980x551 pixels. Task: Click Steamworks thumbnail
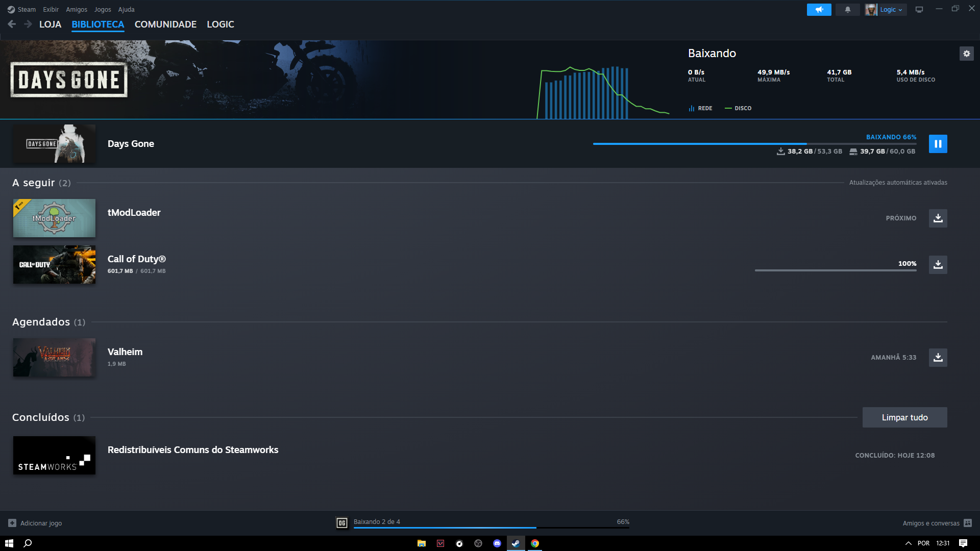pyautogui.click(x=54, y=456)
